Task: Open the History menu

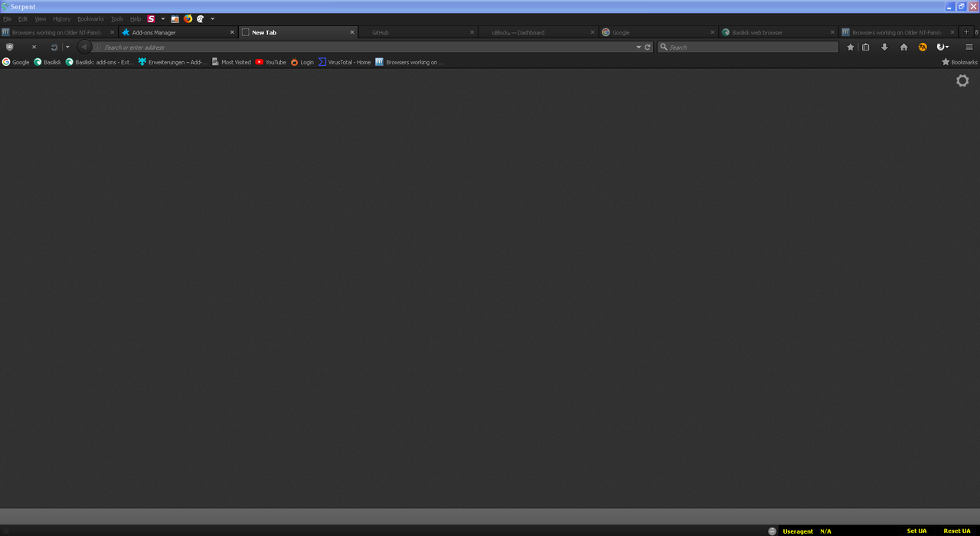Action: tap(62, 19)
